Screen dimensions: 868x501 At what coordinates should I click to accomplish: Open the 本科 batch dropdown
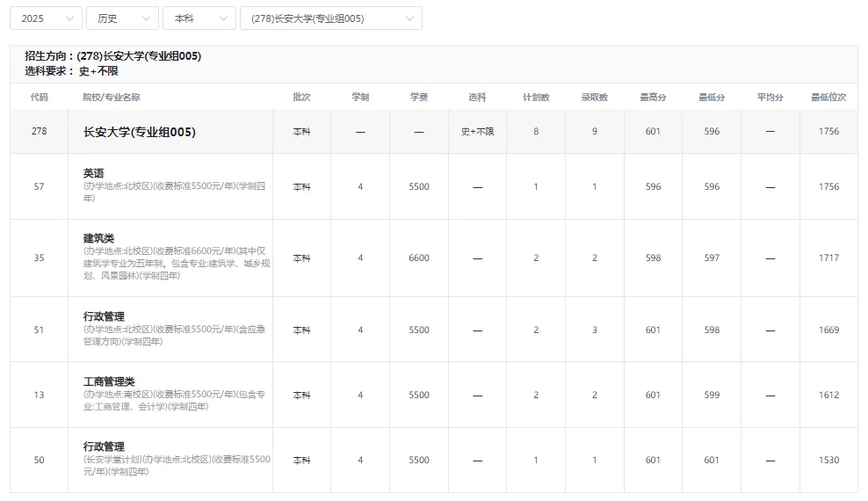pos(199,18)
